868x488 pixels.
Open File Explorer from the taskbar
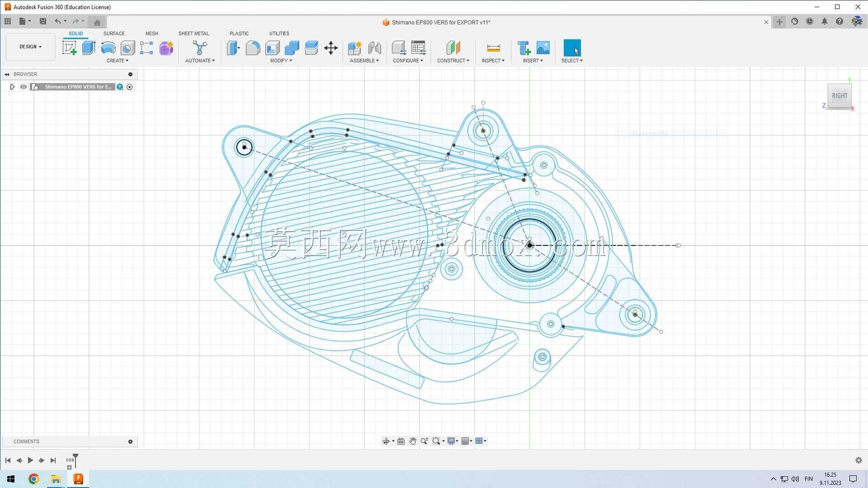[x=56, y=479]
